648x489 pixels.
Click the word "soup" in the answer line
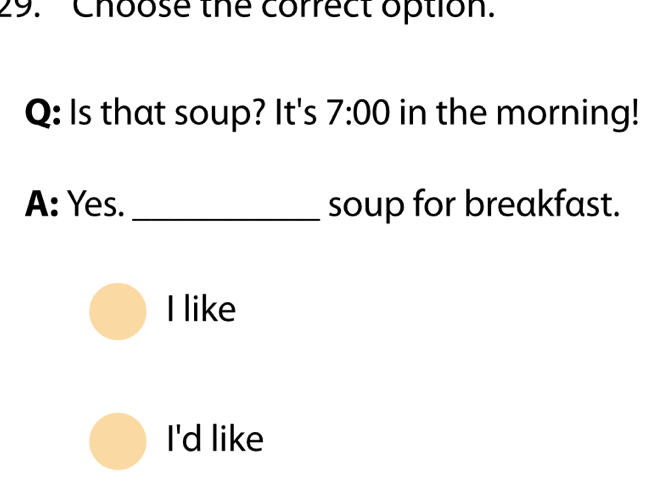pos(359,206)
